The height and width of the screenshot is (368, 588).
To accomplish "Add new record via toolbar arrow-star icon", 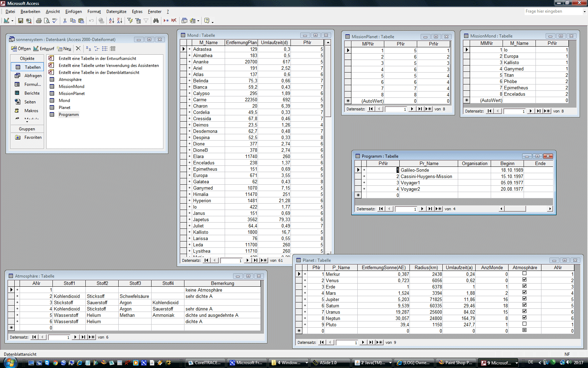I will pos(166,21).
